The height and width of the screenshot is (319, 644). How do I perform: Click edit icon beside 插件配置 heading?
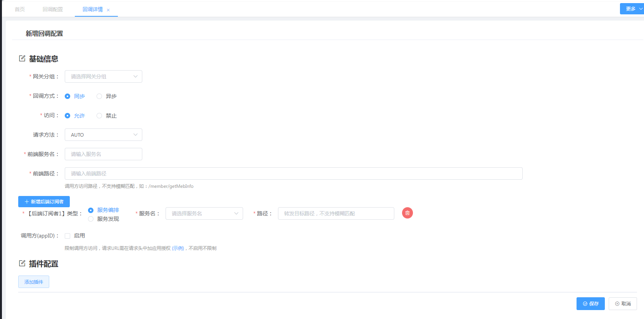coord(22,264)
